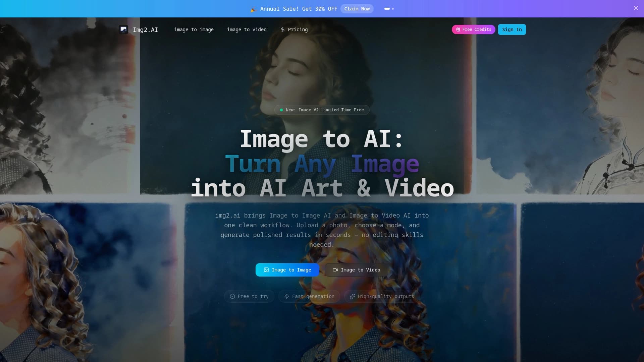Click the dollar sign icon beside Pricing
The width and height of the screenshot is (644, 362).
283,29
